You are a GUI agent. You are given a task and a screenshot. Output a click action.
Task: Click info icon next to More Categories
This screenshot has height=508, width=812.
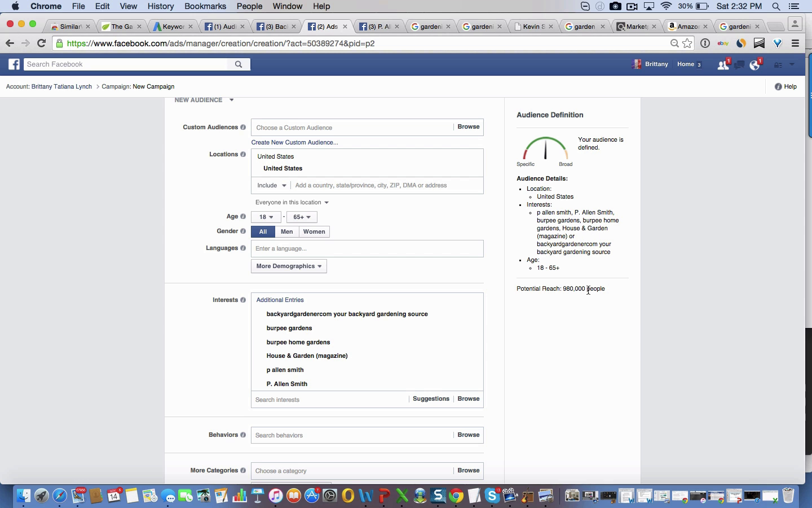pos(243,471)
